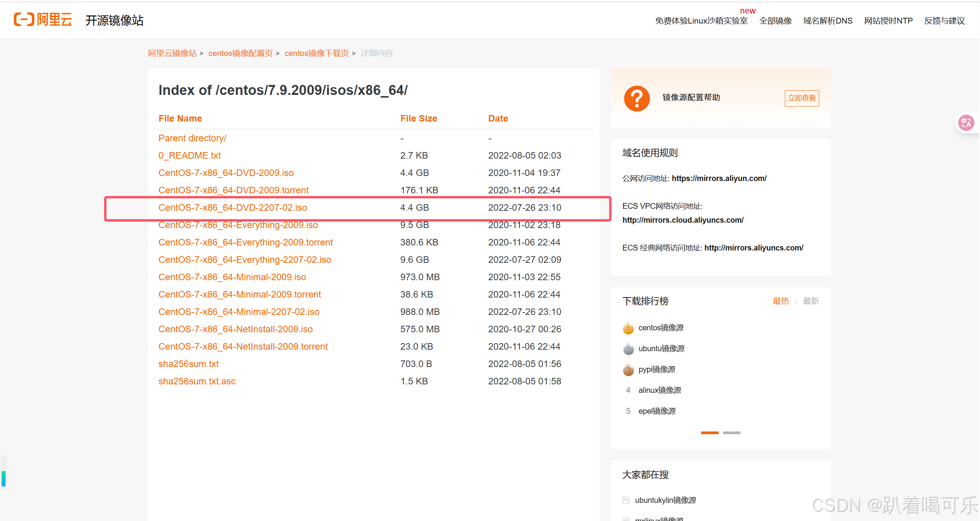
Task: Download CentOS-7-x86_64-Everything-2009.torrent
Action: click(245, 242)
